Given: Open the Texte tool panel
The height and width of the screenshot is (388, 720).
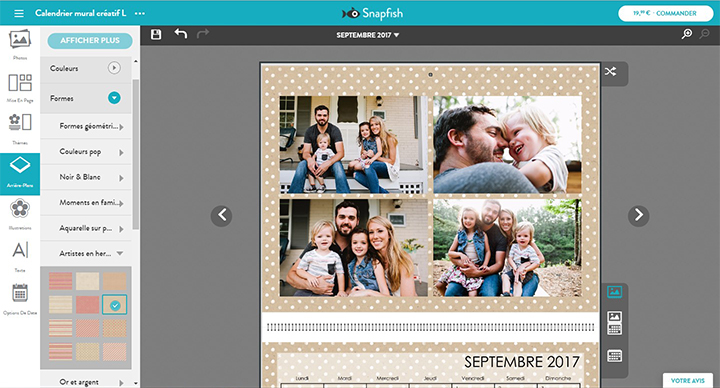Looking at the screenshot, I should [20, 256].
